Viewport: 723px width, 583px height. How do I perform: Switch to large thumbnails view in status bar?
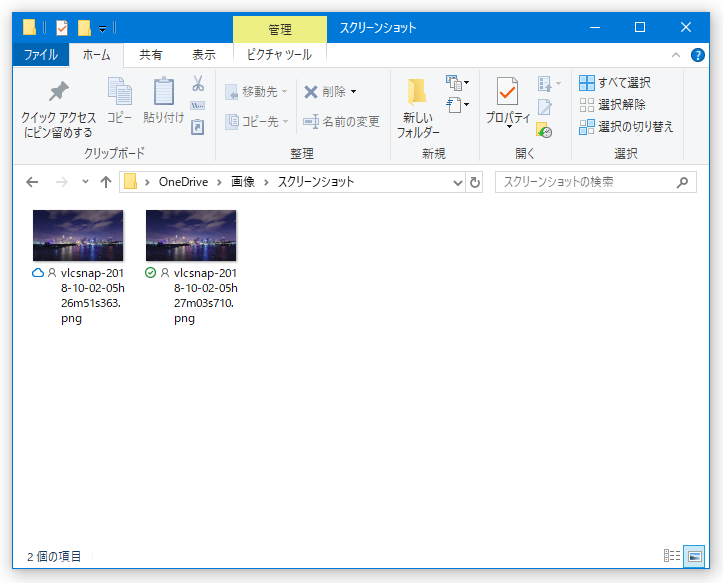[x=694, y=556]
